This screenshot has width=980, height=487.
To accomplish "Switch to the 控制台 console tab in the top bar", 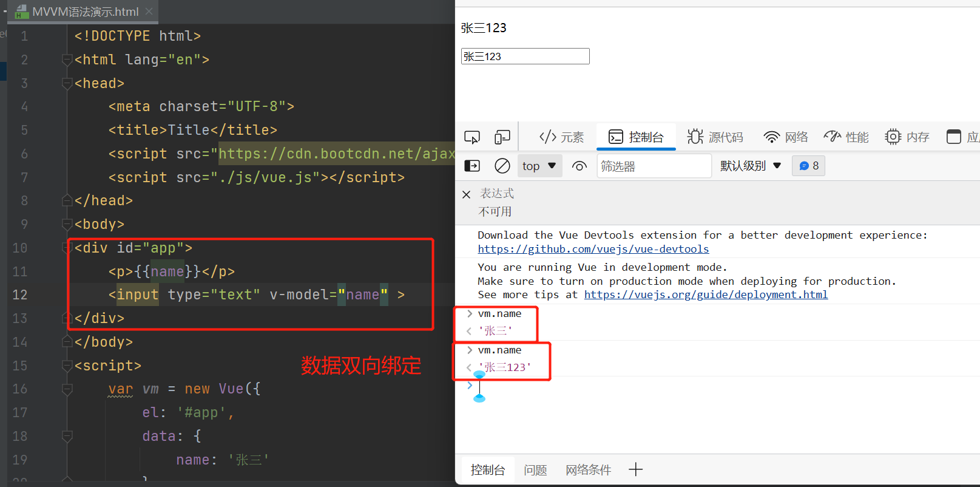I will (636, 137).
